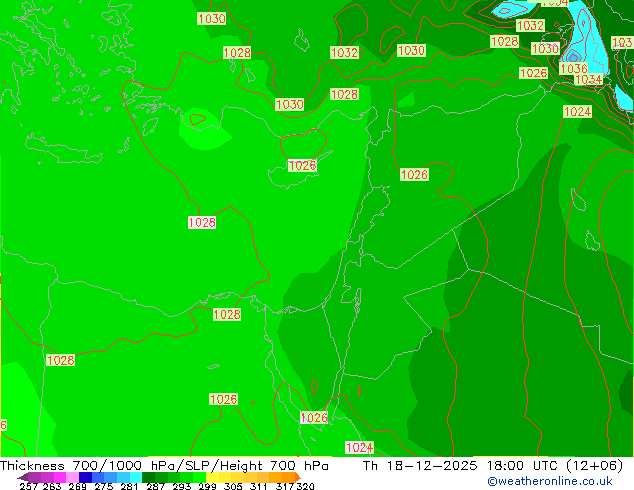Click the dark navy blue legend swatch
This screenshot has height=490, width=634.
click(x=85, y=477)
